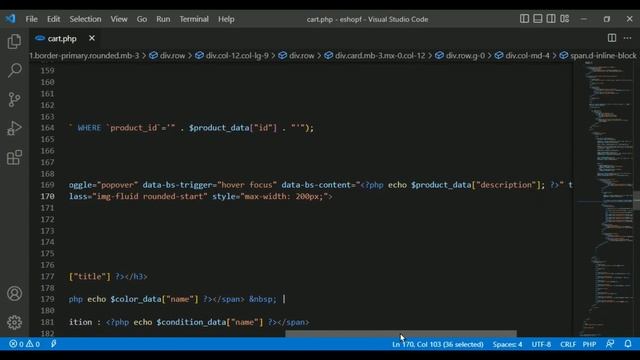Expand breadcrumb border-primary.rounded.mb-3
This screenshot has height=360, width=640.
tap(84, 56)
